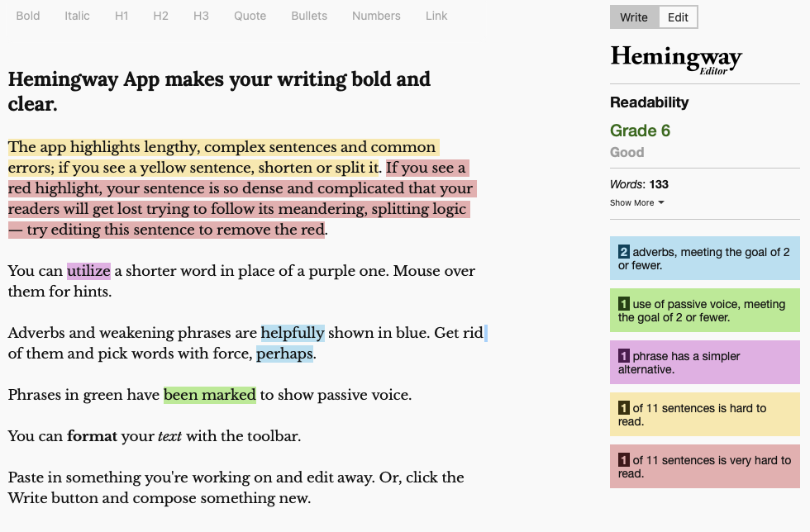Click hard to read count badge

(x=623, y=407)
